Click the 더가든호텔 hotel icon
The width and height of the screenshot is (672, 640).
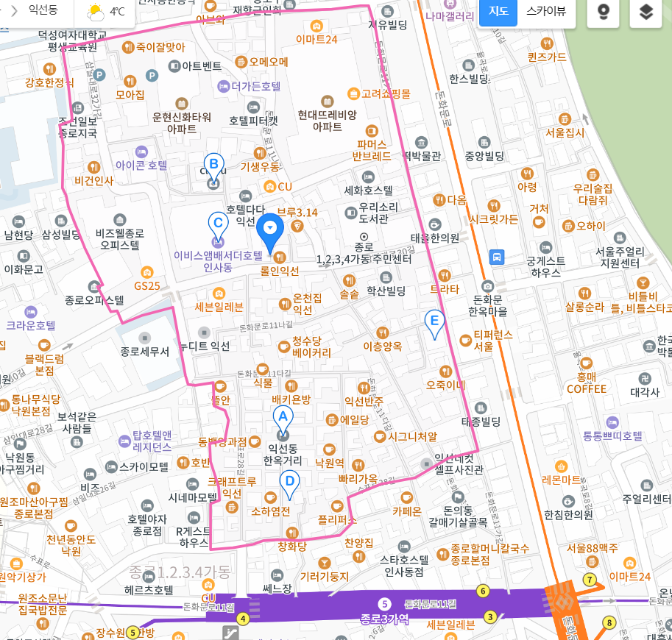click(223, 87)
